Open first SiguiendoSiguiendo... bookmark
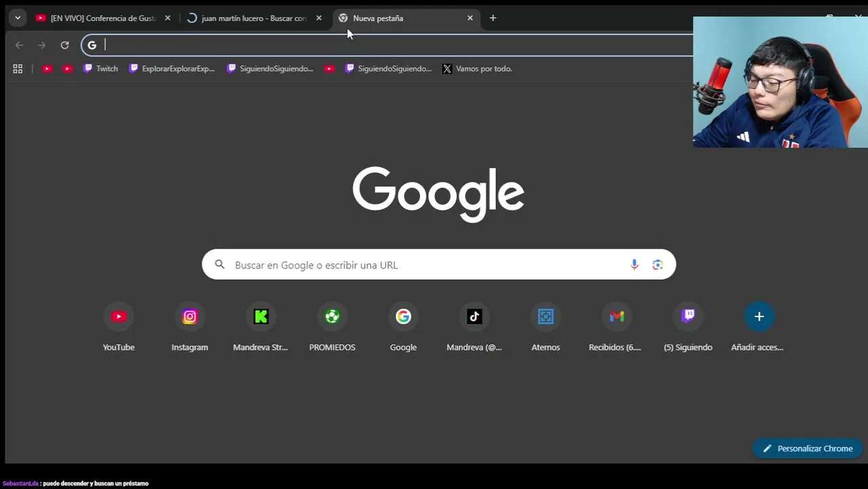The height and width of the screenshot is (489, 868). [x=270, y=69]
